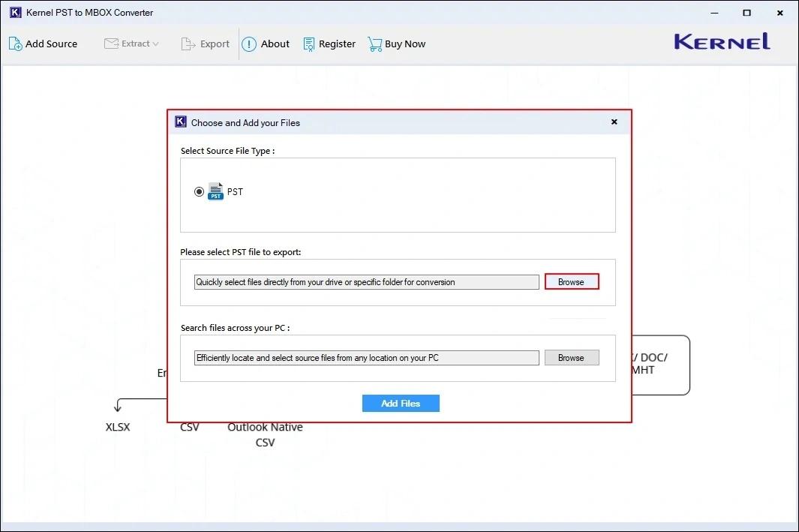
Task: Select the PST radio button
Action: [x=199, y=191]
